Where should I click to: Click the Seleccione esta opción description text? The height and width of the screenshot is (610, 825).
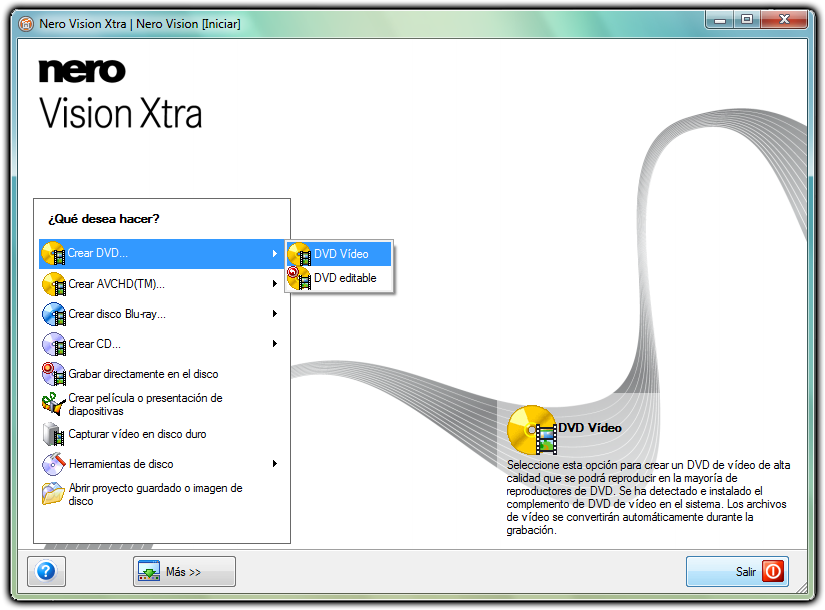click(648, 497)
